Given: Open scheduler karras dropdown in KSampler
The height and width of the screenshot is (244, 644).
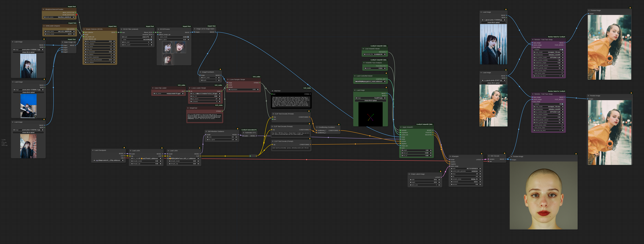Looking at the screenshot, I should click(466, 182).
